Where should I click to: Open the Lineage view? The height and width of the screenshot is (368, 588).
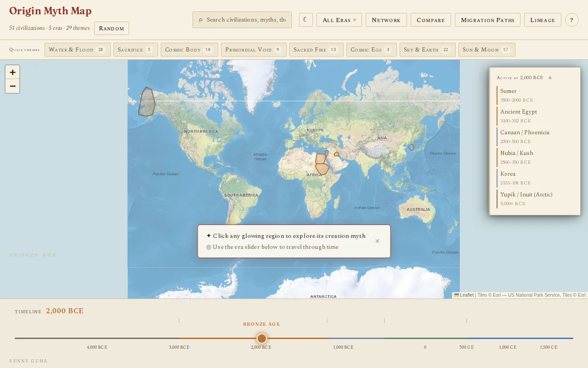point(543,20)
